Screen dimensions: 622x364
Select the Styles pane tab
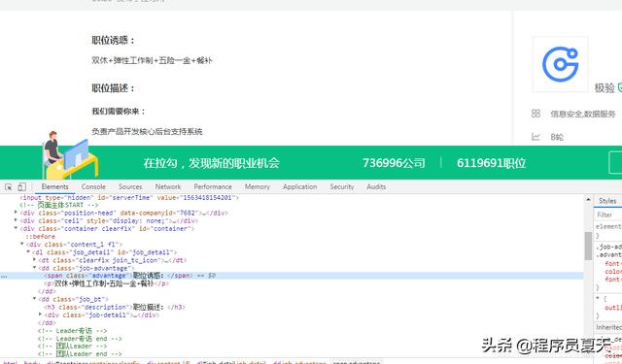point(607,201)
